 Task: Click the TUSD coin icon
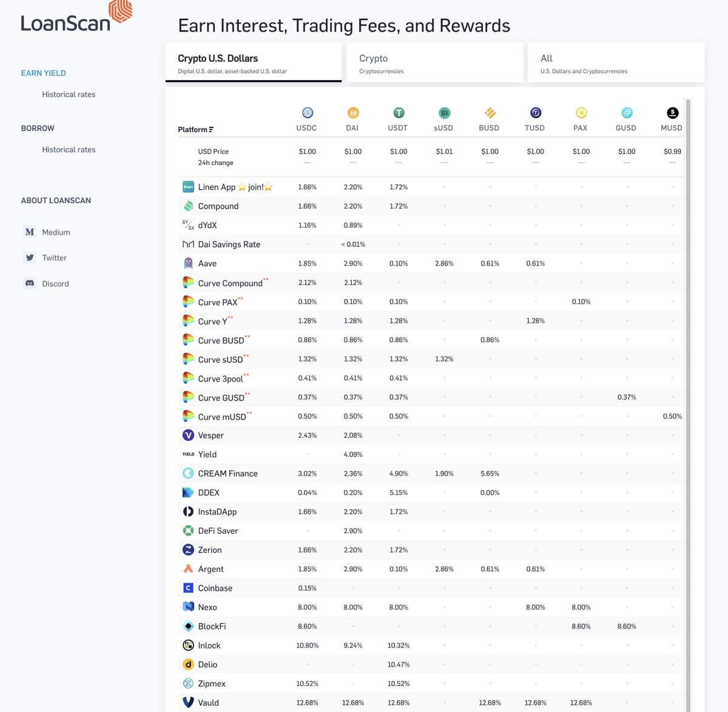(536, 113)
